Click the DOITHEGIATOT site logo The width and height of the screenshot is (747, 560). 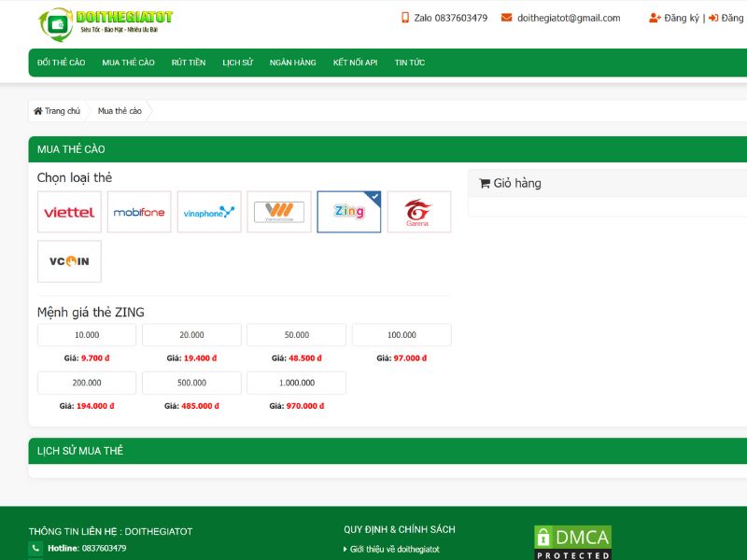(x=106, y=24)
